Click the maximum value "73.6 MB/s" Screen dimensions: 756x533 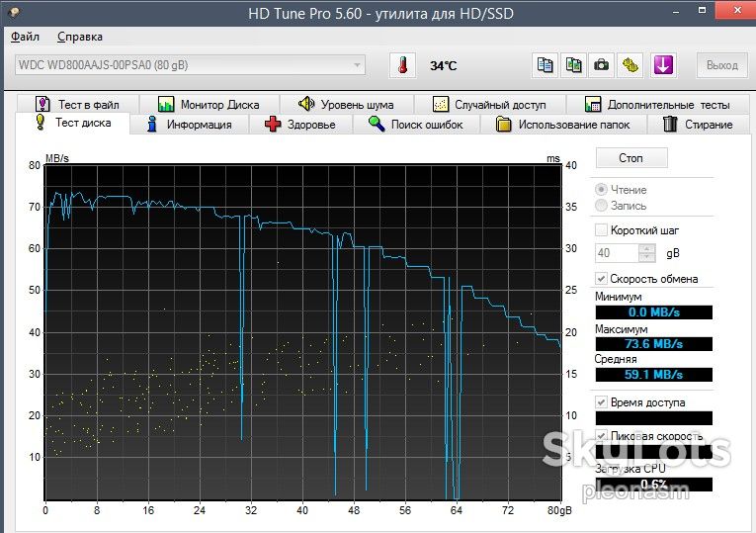tap(654, 343)
